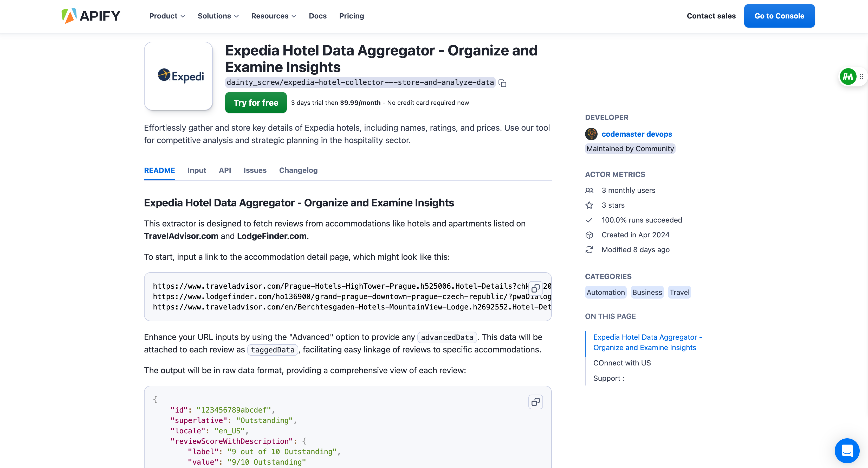Image resolution: width=868 pixels, height=468 pixels.
Task: Click the Created in Apr 2024 text
Action: click(636, 235)
